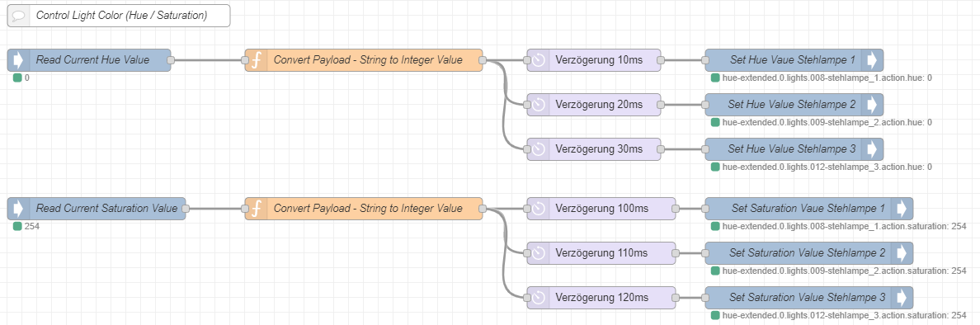Select the Verzögerung 100ms delay node label
980x325 pixels.
click(x=602, y=209)
